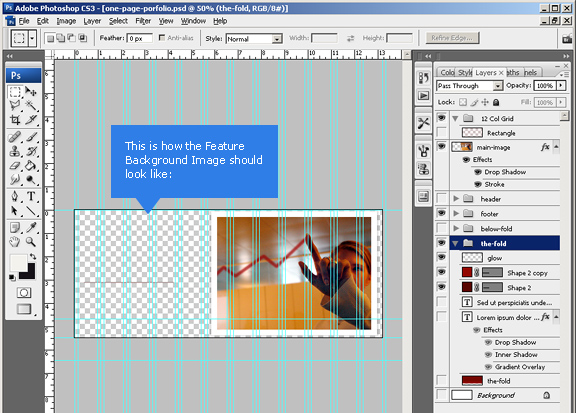
Task: Open the File menu
Action: coord(24,21)
